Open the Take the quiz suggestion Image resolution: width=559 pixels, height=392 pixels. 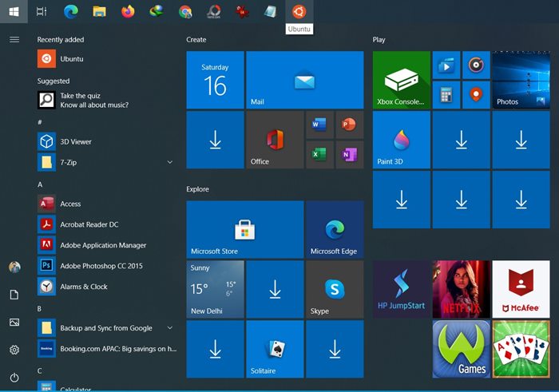[x=107, y=100]
